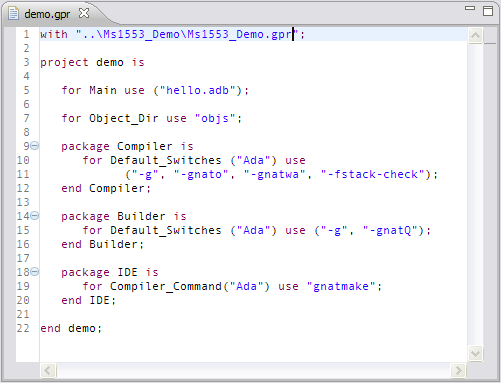501x383 pixels.
Task: Collapse the package Builder block
Action: point(35,216)
